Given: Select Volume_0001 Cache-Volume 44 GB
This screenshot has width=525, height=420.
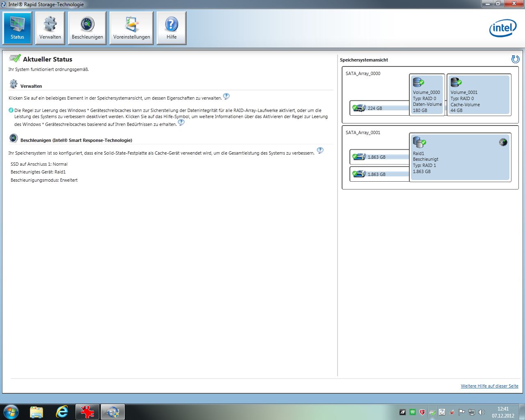Looking at the screenshot, I should click(479, 95).
